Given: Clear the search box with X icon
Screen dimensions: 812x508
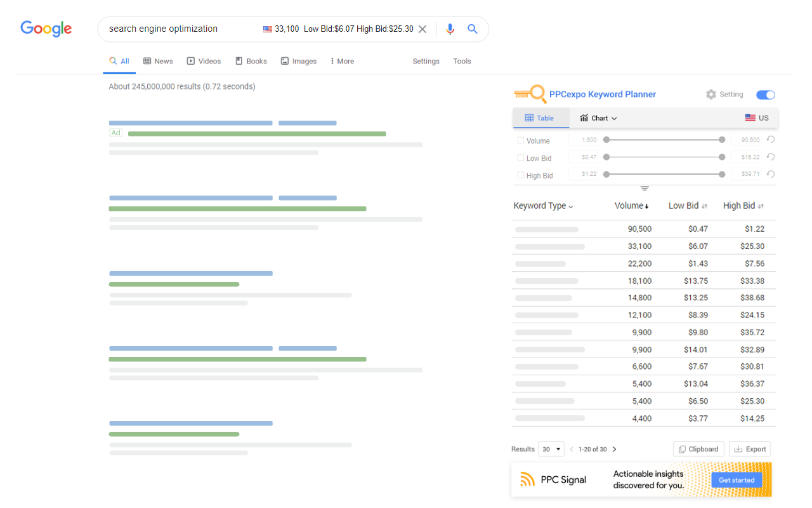Looking at the screenshot, I should point(422,29).
